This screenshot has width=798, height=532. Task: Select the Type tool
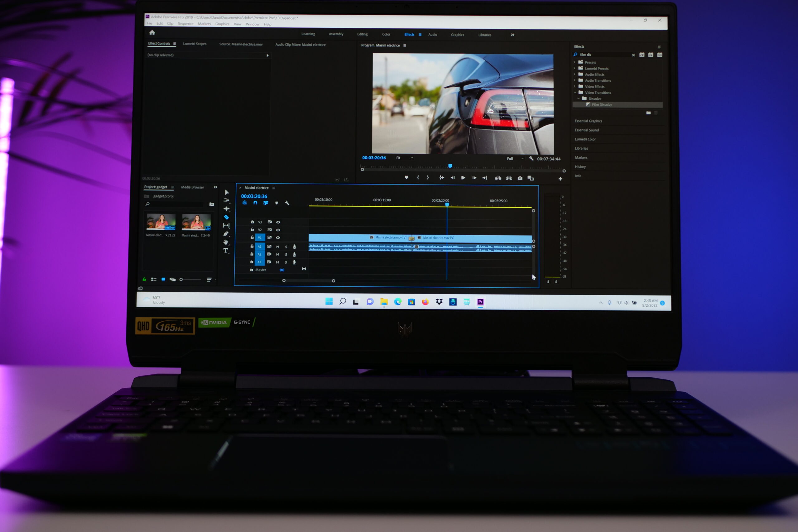[226, 250]
